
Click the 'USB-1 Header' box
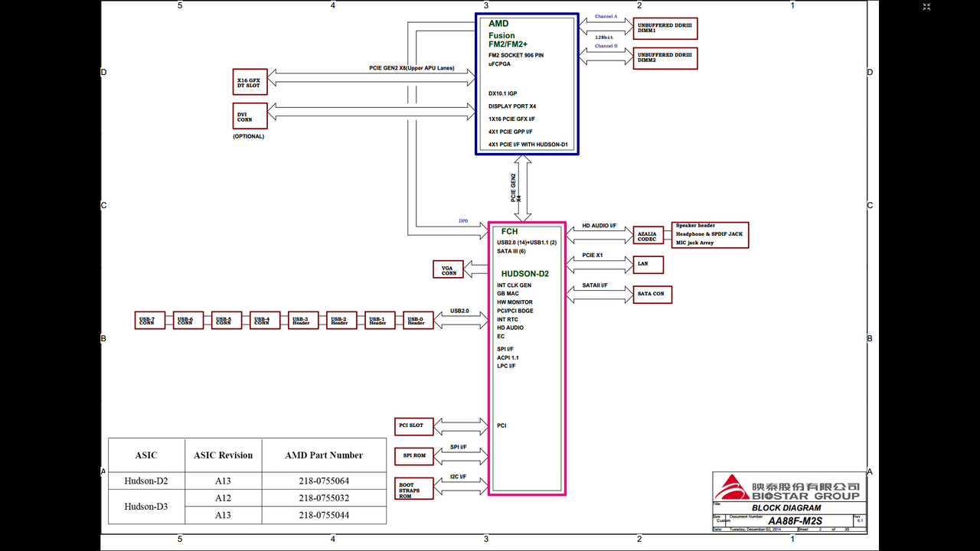click(380, 321)
